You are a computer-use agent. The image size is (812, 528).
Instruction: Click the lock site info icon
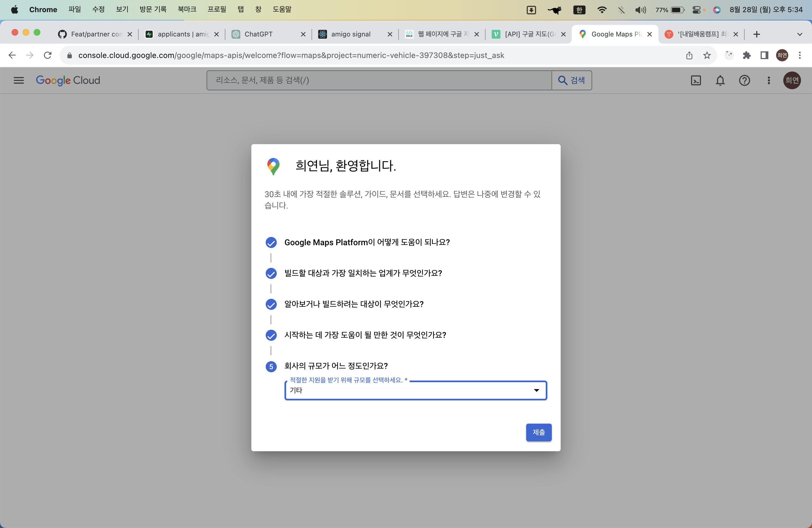70,55
